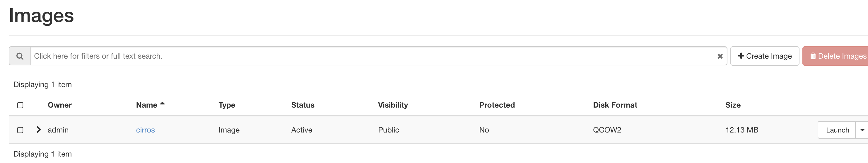The width and height of the screenshot is (868, 163).
Task: Sort the table by Owner column
Action: click(x=60, y=105)
